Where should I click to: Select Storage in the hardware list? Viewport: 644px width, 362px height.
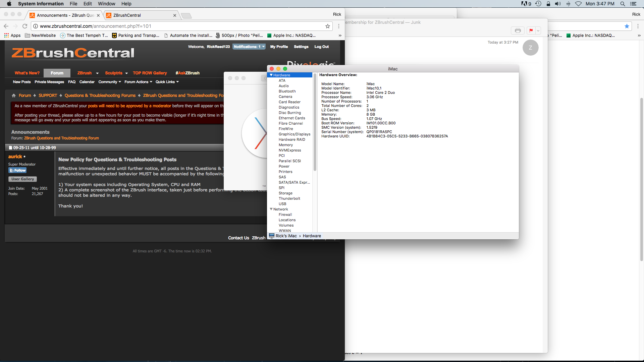[x=285, y=193]
